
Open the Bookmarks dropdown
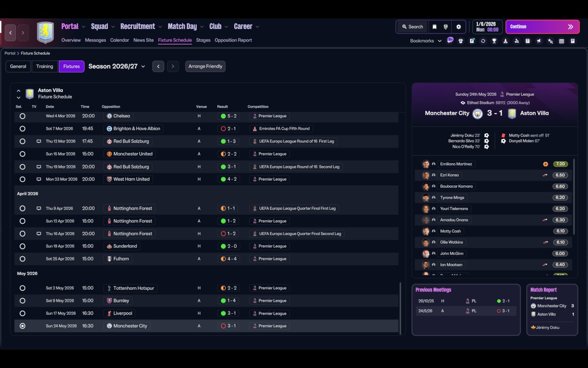(x=426, y=41)
